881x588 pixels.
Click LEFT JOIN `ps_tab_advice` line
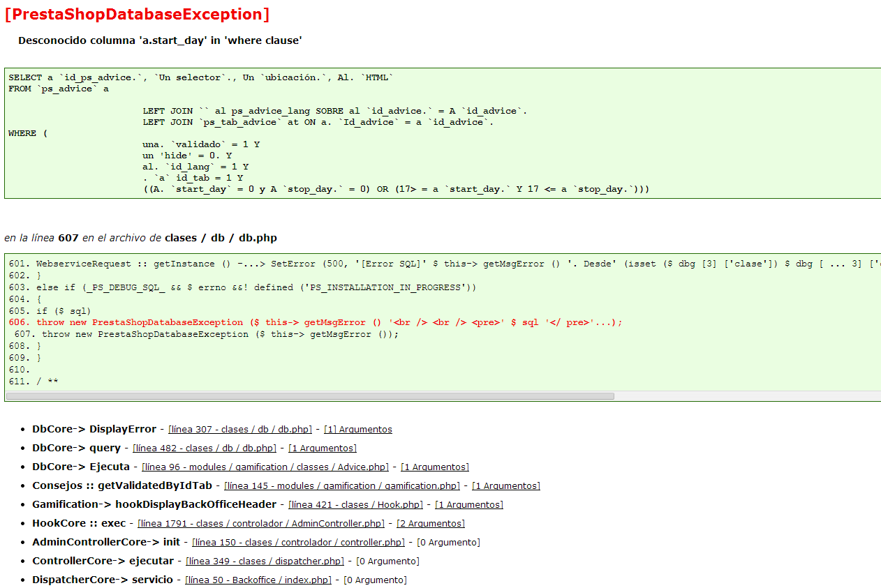[318, 122]
